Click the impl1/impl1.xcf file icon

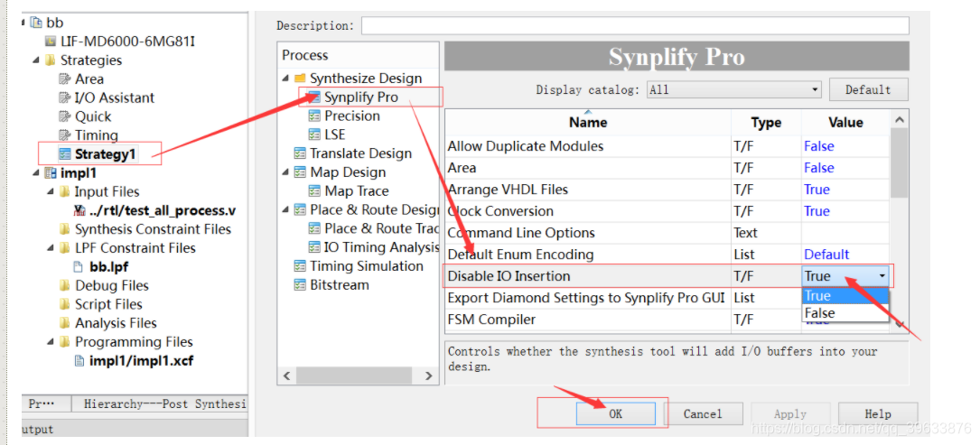pos(79,361)
